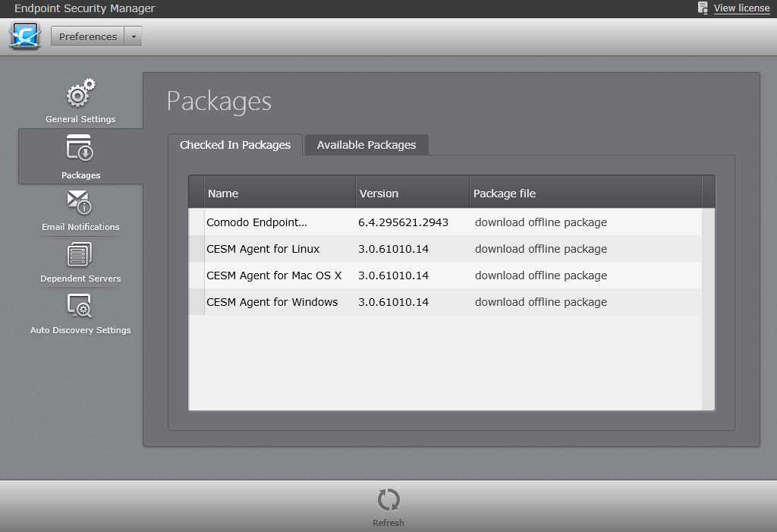Image resolution: width=777 pixels, height=532 pixels.
Task: Select CESM Agent for Linux name
Action: (263, 249)
